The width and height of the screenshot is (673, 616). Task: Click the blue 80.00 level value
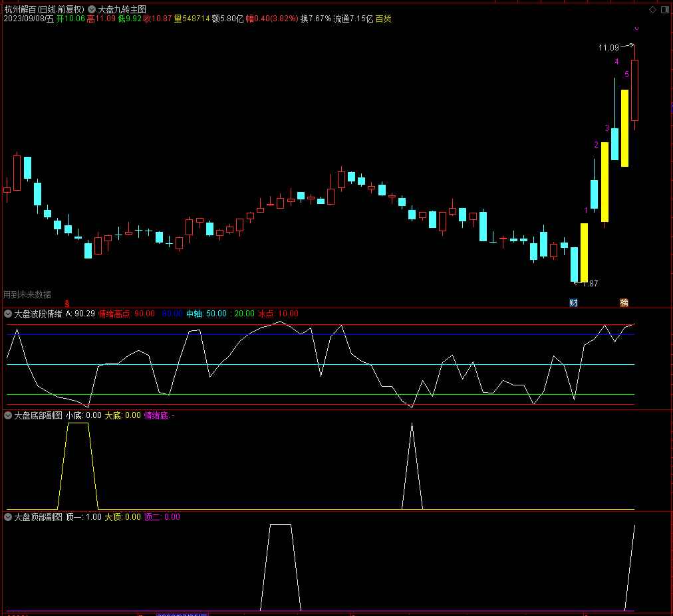tap(172, 314)
